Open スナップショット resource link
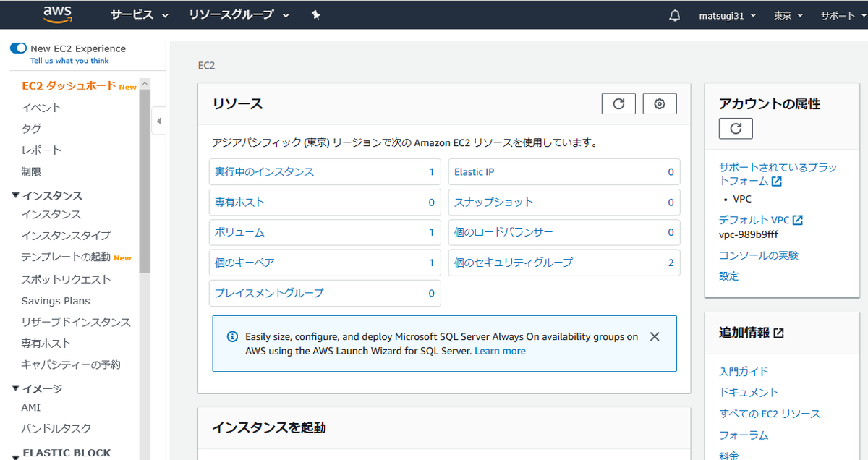868x460 pixels. click(x=494, y=202)
